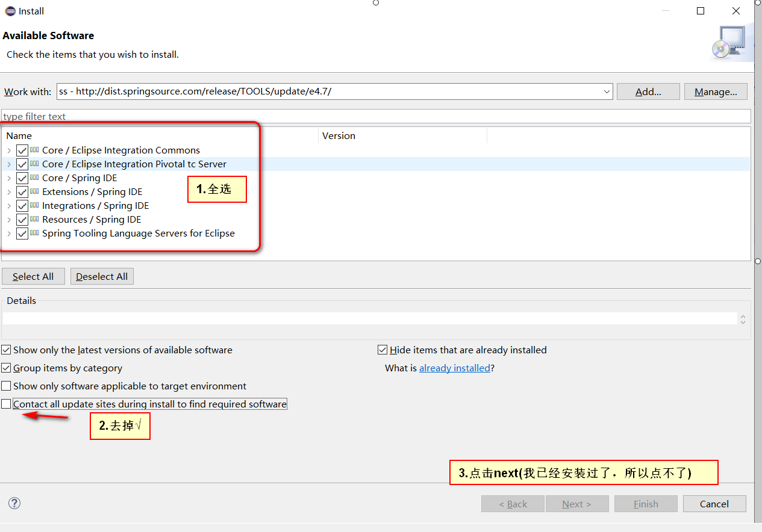The height and width of the screenshot is (532, 762).
Task: Click the Select All button
Action: (33, 276)
